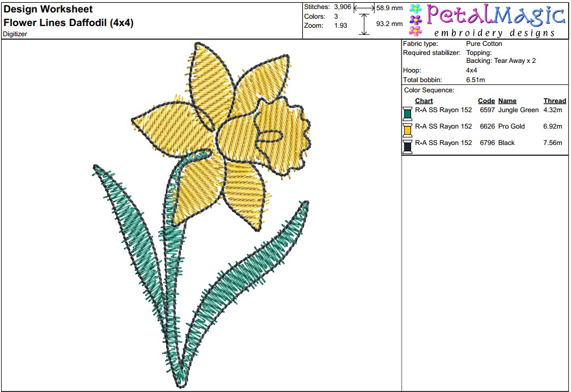Click the 'Pro Gold' color name
The image size is (571, 392).
(x=511, y=126)
